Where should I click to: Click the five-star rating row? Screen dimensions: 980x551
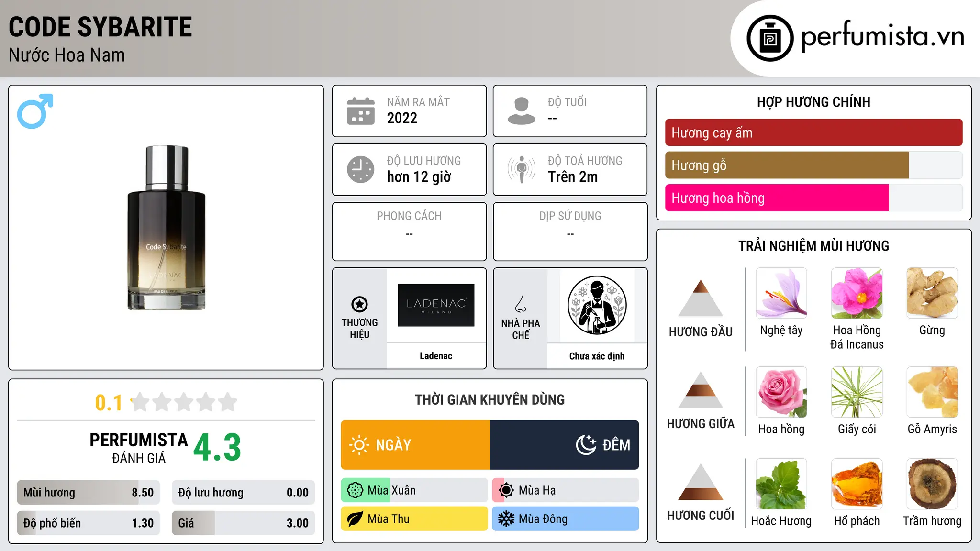pyautogui.click(x=184, y=402)
